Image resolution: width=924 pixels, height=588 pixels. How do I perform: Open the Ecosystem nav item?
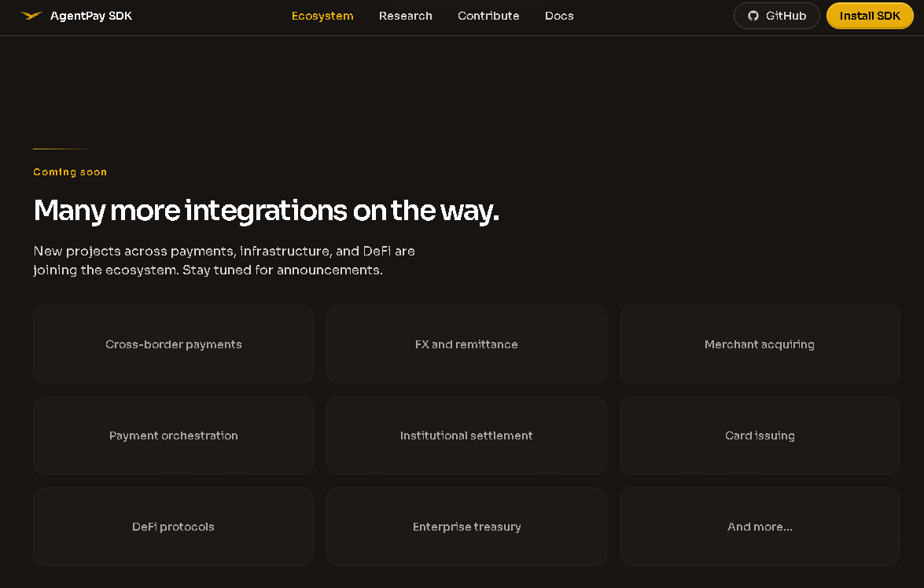(322, 16)
